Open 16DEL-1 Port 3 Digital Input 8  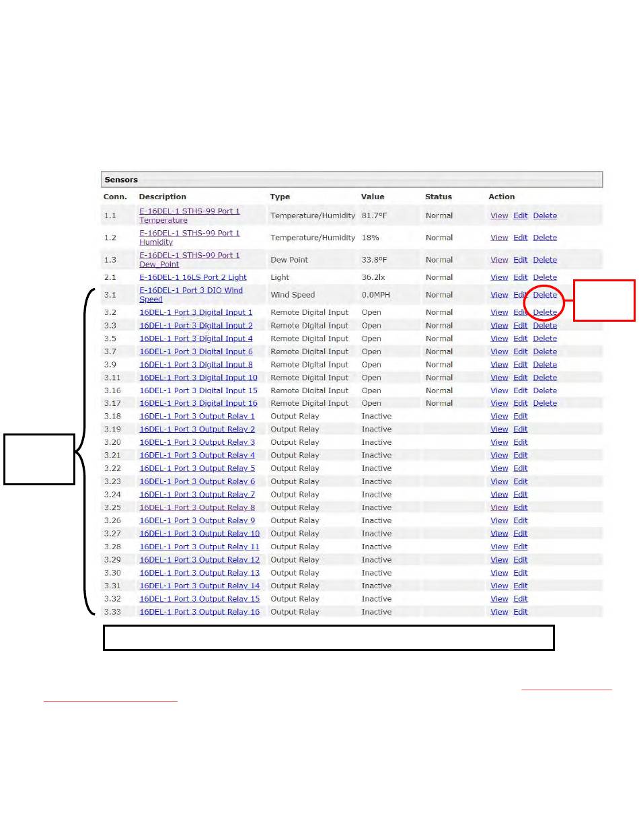(196, 365)
